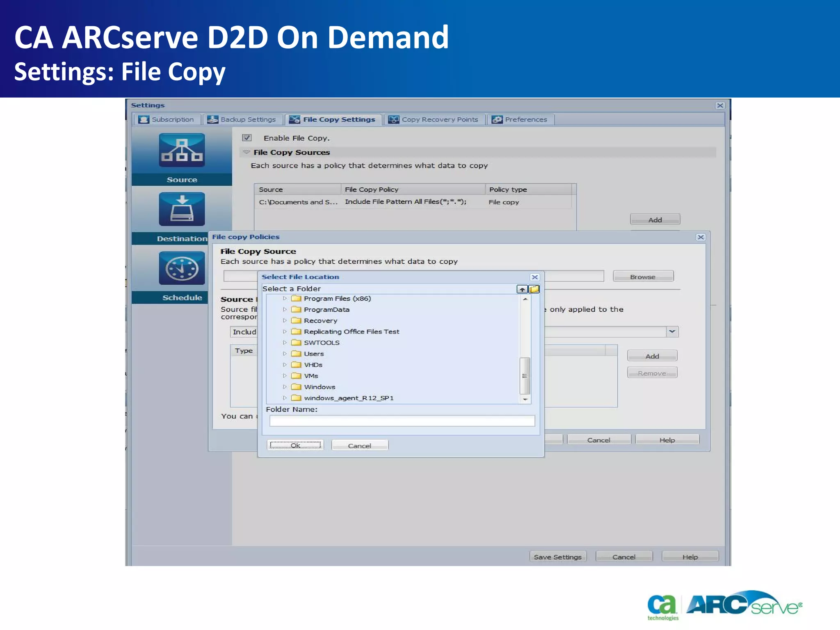Screen dimensions: 840x630
Task: Click the VMs folder icon
Action: point(296,376)
